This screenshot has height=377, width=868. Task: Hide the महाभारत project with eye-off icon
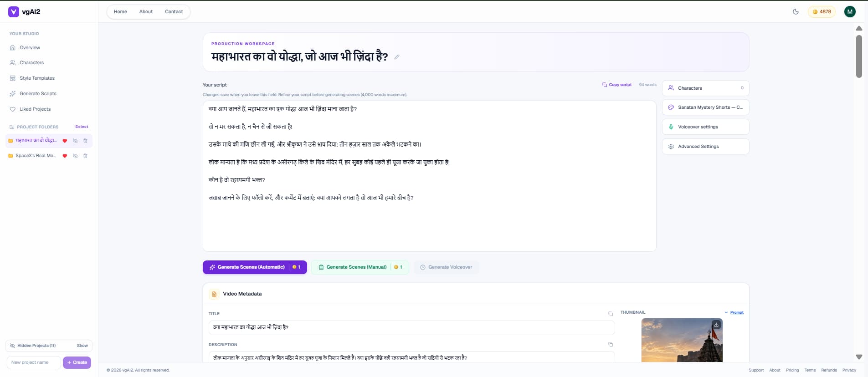(75, 141)
